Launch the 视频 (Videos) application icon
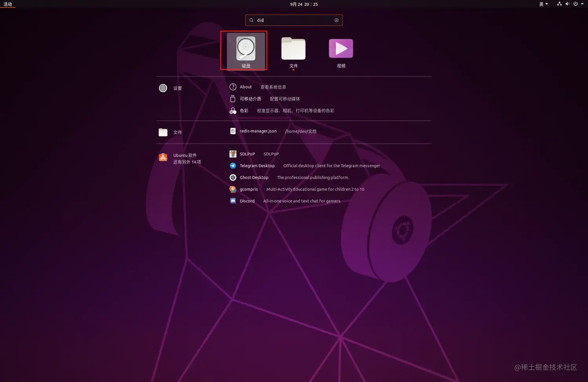Viewport: 588px width, 382px height. point(341,49)
